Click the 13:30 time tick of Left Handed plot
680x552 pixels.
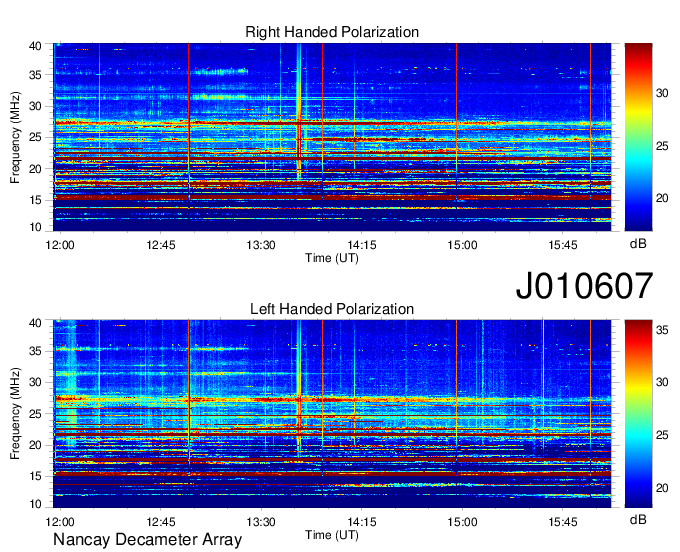[x=261, y=521]
